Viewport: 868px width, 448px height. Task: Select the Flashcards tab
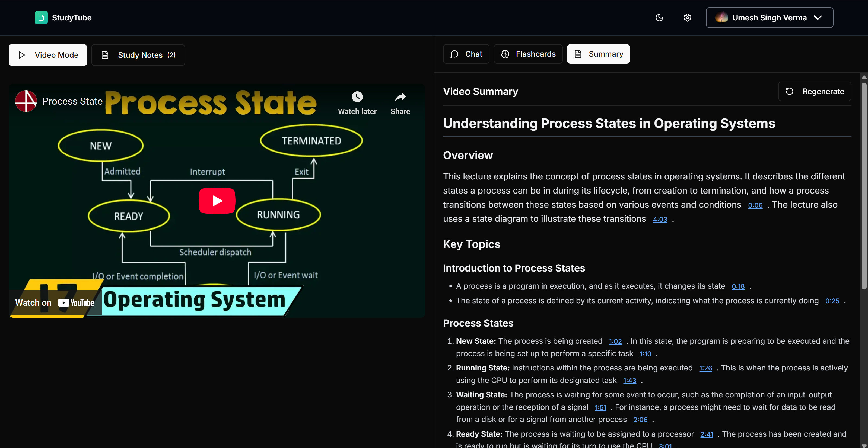coord(528,54)
